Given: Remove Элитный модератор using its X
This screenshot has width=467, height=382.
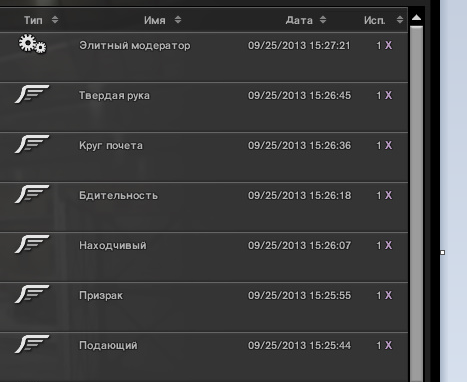Looking at the screenshot, I should [388, 45].
